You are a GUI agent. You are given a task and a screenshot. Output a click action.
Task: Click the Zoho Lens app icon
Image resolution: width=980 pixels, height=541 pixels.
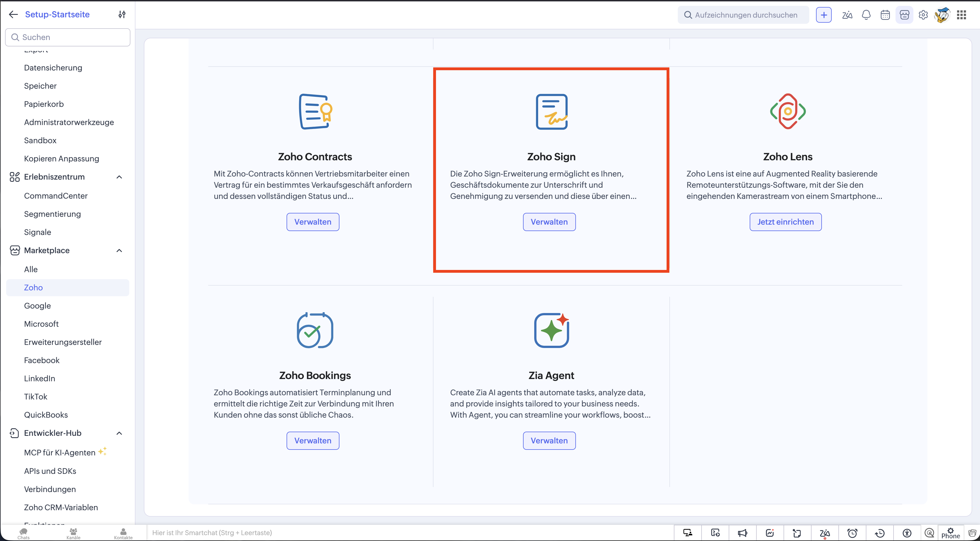788,111
